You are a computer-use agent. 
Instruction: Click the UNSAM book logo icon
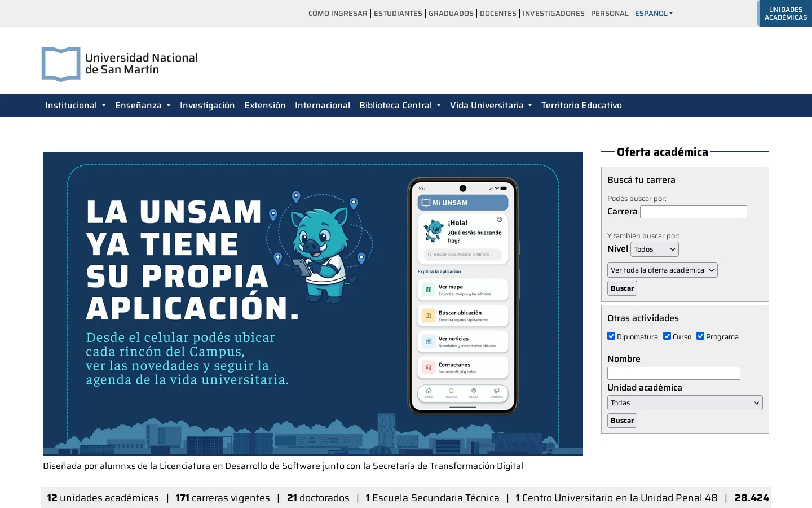[61, 64]
